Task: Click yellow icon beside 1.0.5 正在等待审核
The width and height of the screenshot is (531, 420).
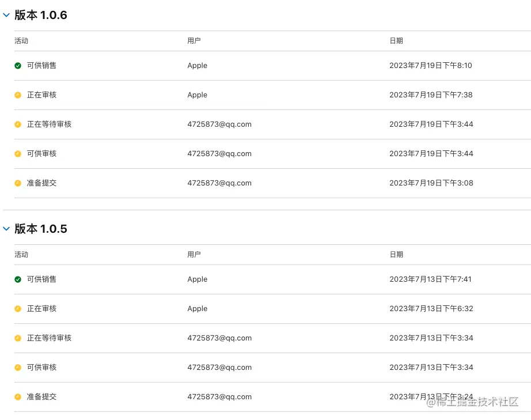Action: click(x=18, y=338)
